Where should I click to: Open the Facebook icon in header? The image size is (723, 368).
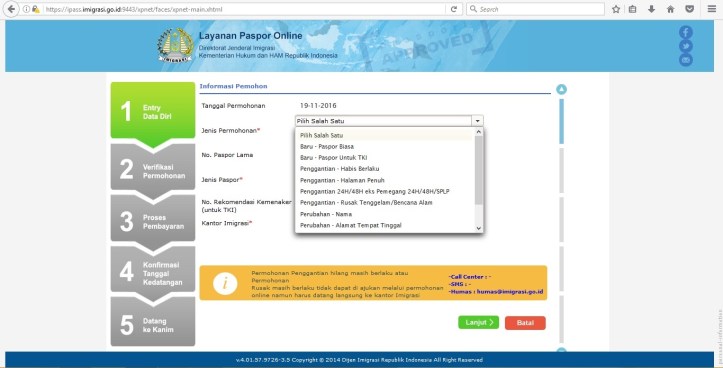(x=686, y=32)
